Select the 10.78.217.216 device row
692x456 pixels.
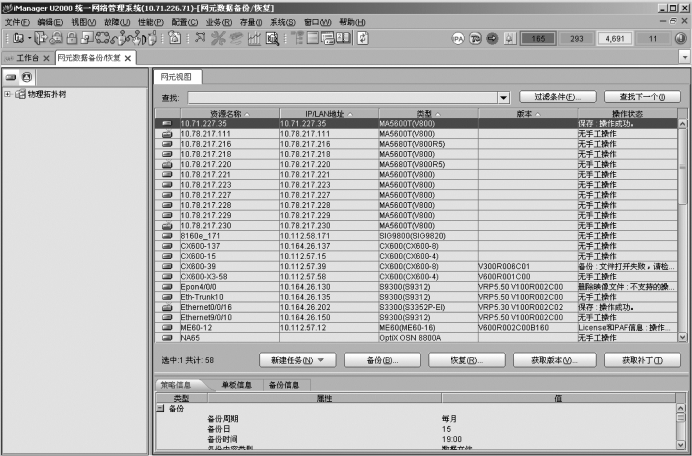tap(416, 144)
